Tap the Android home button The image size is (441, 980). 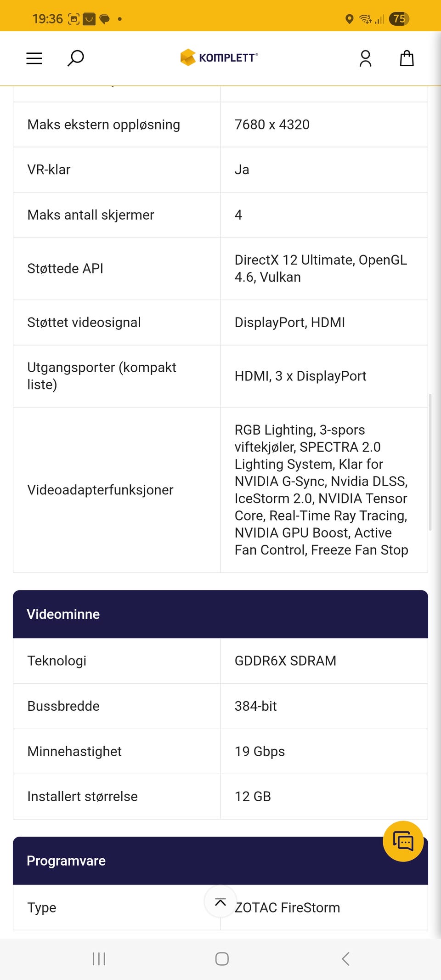[x=222, y=958]
